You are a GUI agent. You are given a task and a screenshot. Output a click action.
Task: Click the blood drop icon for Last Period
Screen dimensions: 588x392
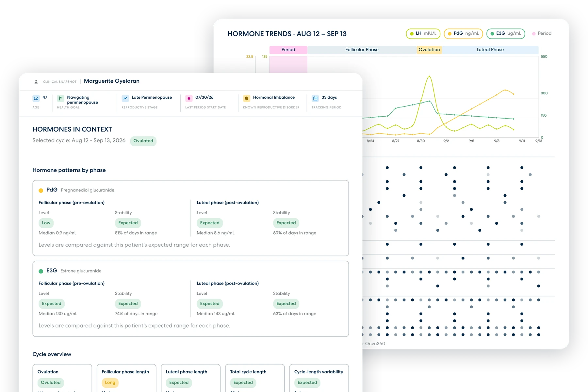(x=189, y=98)
